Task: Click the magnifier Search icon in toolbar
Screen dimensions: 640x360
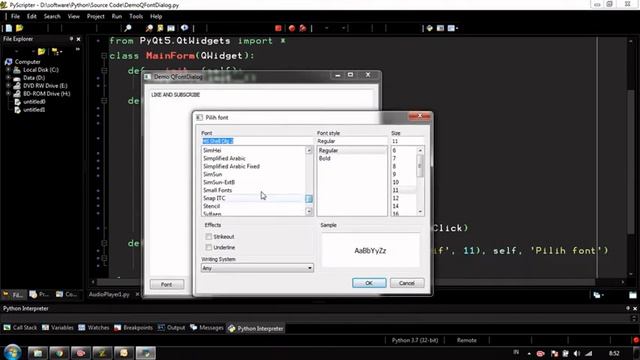Action: pos(128,28)
